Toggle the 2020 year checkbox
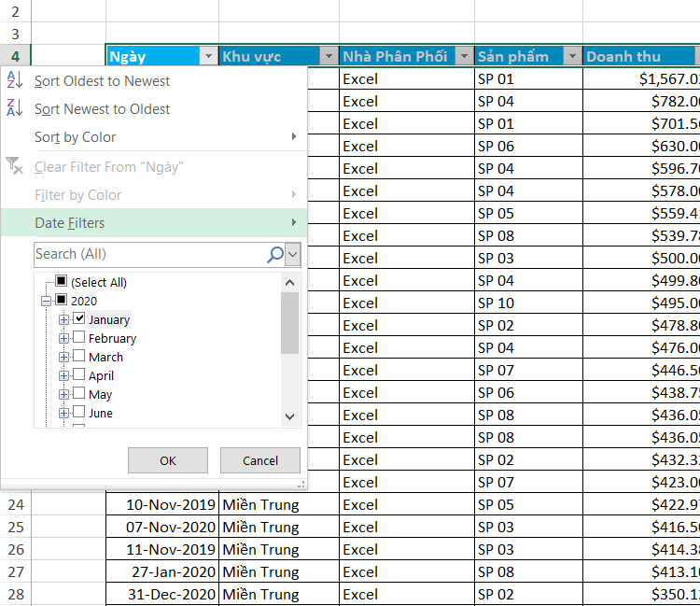700x606 pixels. (62, 300)
